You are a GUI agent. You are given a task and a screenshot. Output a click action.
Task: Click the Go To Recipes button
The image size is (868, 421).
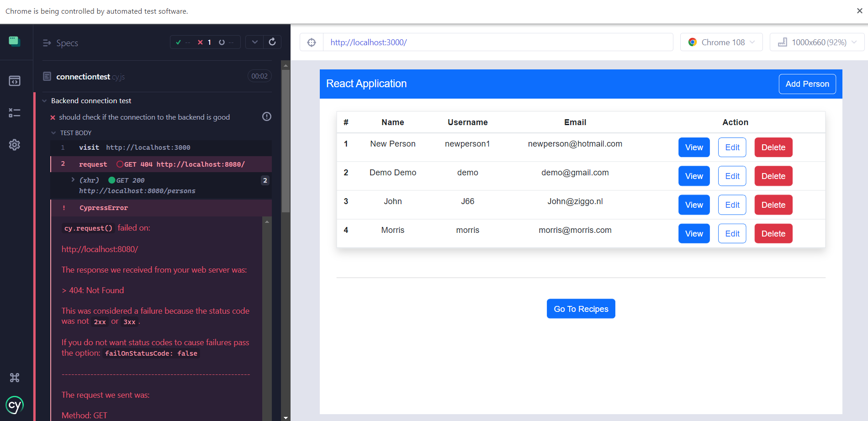pyautogui.click(x=581, y=309)
